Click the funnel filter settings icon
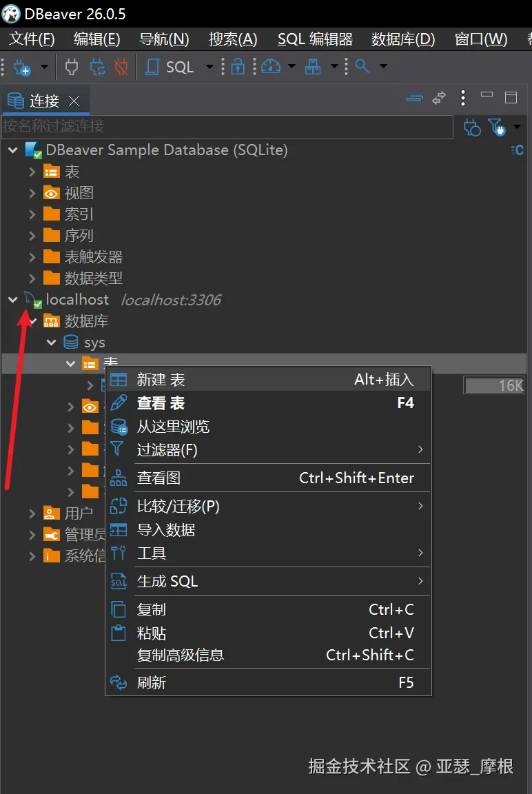 tap(497, 127)
